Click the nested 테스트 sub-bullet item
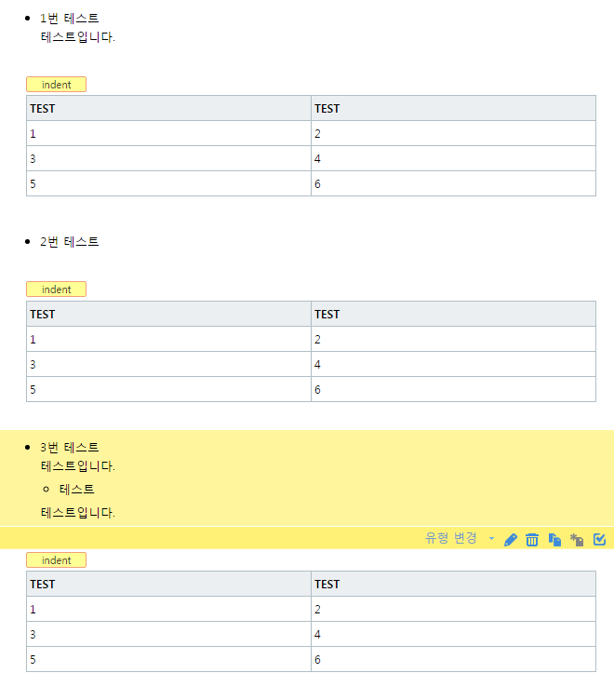Viewport: 614px width, 700px height. coord(76,490)
